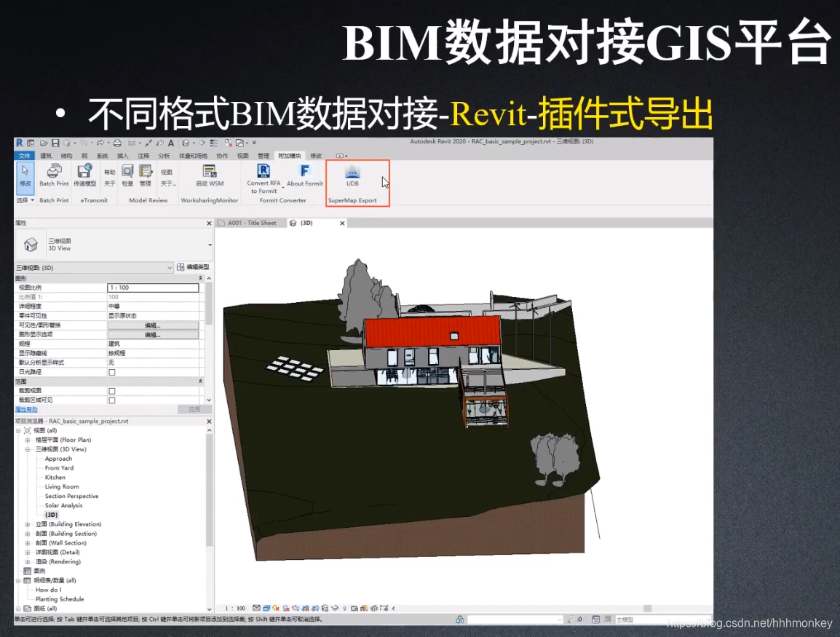Screen dimensions: 840x637
Task: Switch to the 建筑 ribbon tab
Action: click(x=46, y=155)
